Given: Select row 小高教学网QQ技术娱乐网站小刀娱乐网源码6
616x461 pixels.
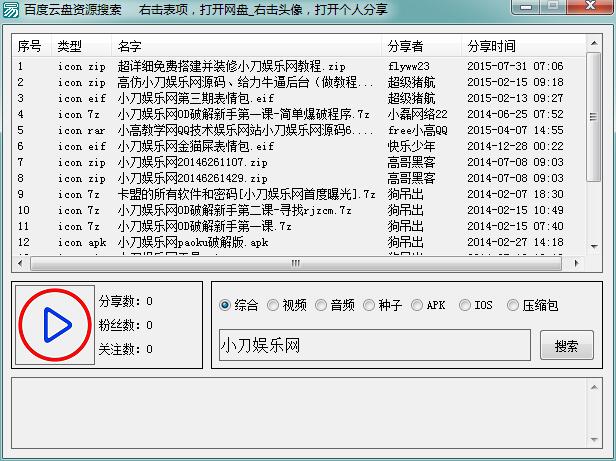Looking at the screenshot, I should pos(299,130).
